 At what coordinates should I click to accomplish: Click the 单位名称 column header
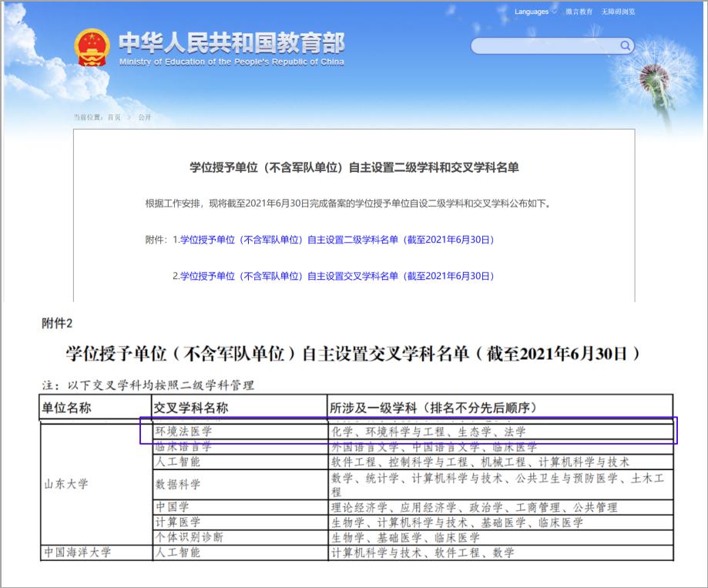(x=96, y=408)
